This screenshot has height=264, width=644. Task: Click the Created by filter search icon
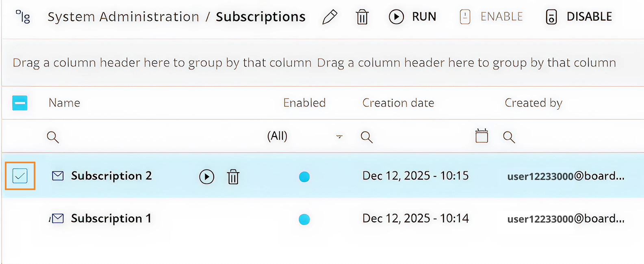(x=509, y=137)
